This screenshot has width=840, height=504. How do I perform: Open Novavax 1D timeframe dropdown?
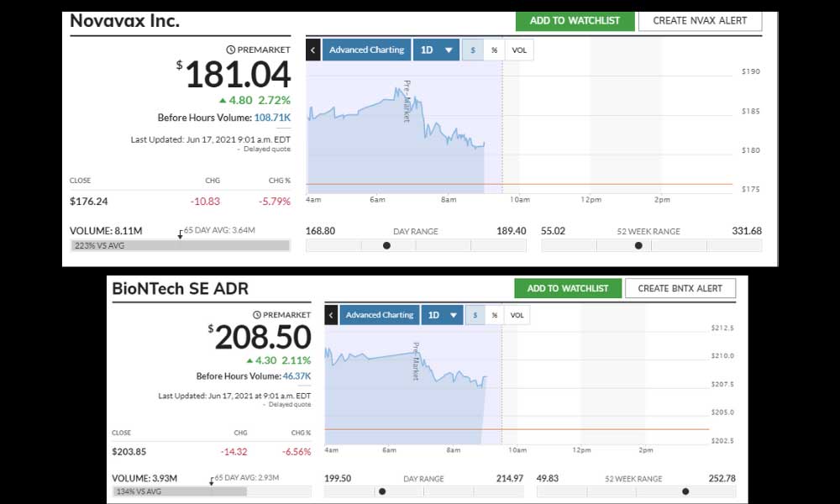pyautogui.click(x=436, y=50)
